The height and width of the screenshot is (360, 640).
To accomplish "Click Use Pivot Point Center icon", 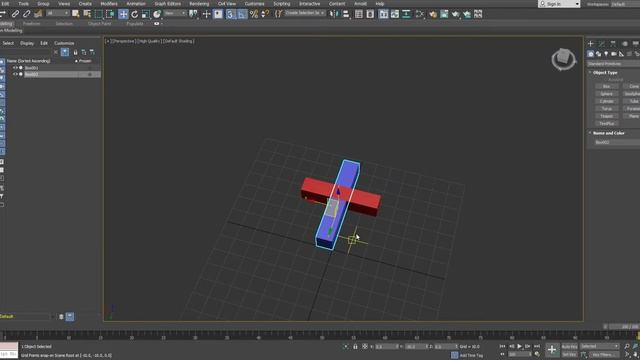I will tap(193, 14).
